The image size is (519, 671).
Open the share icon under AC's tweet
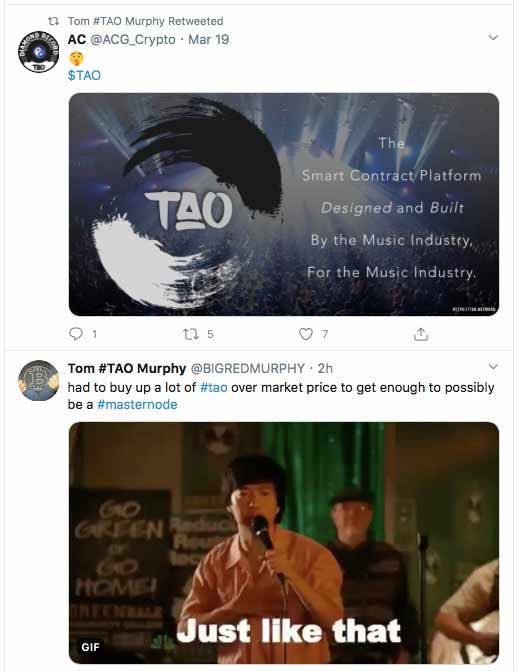point(421,334)
